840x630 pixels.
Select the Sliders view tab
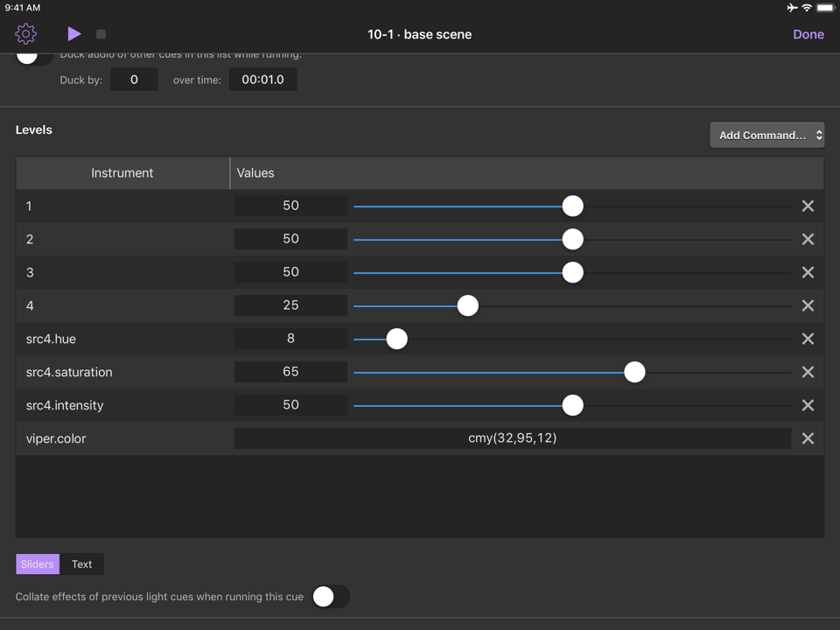click(37, 564)
